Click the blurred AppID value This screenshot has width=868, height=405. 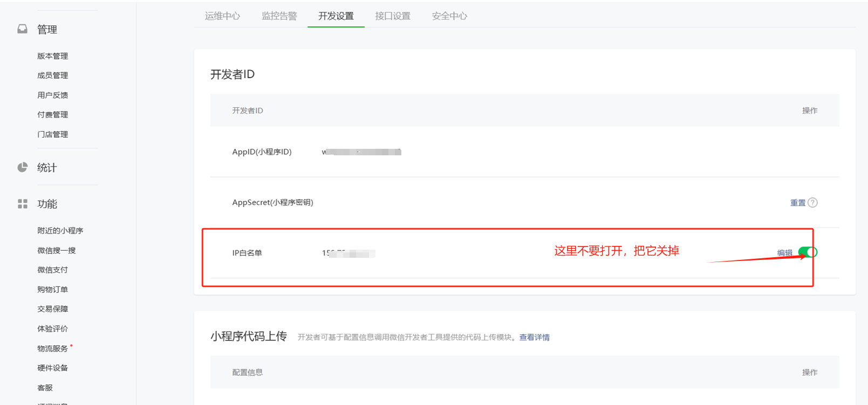[x=361, y=152]
